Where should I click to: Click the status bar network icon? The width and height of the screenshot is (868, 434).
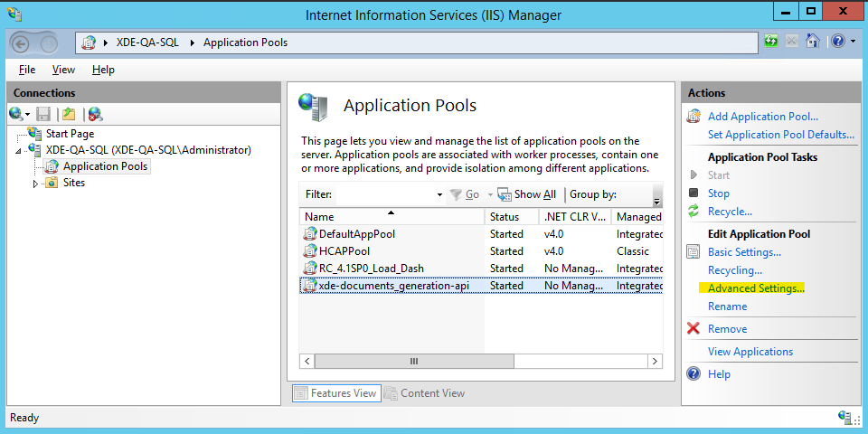pos(844,418)
